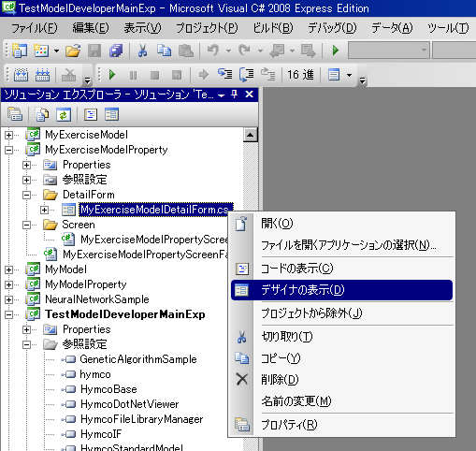Image resolution: width=476 pixels, height=451 pixels.
Task: Click the Properties icon in Solution Explorer toolbar
Action: (x=15, y=114)
